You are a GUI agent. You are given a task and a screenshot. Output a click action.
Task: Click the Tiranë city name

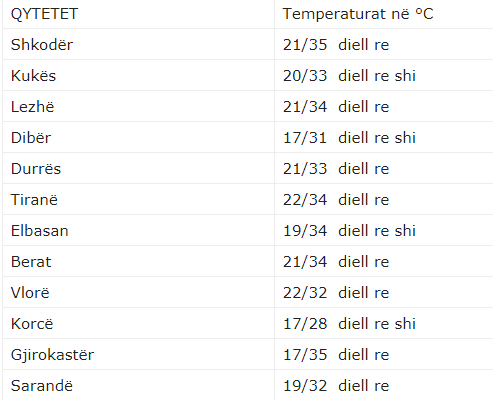(x=34, y=200)
